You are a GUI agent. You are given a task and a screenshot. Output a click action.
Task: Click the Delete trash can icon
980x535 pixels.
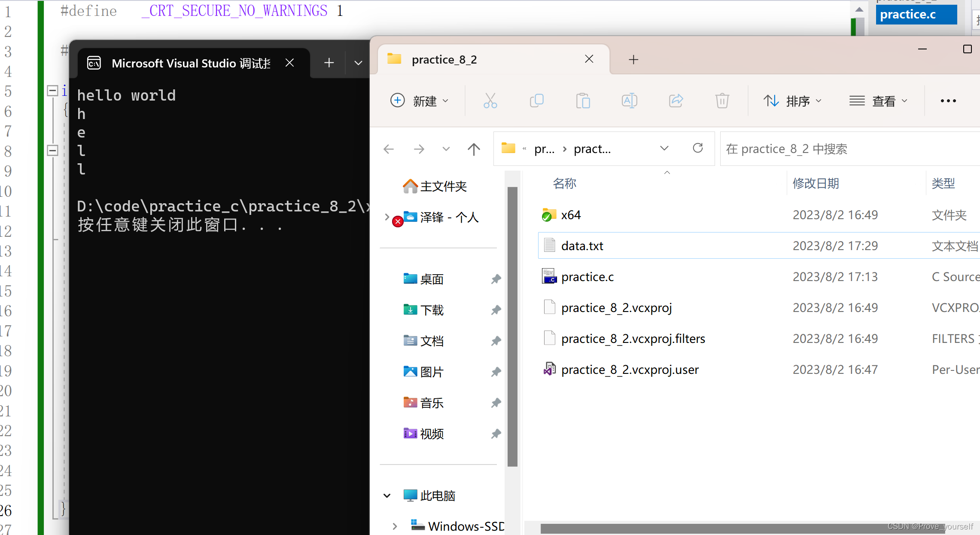tap(722, 101)
